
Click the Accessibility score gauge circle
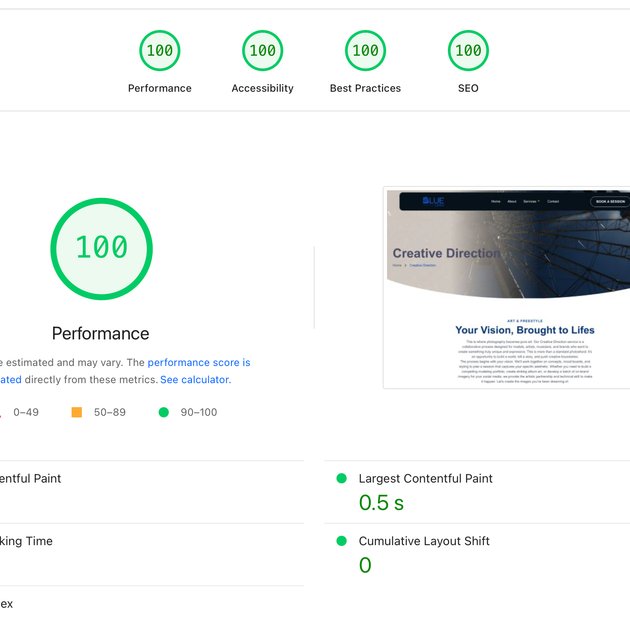coord(262,51)
